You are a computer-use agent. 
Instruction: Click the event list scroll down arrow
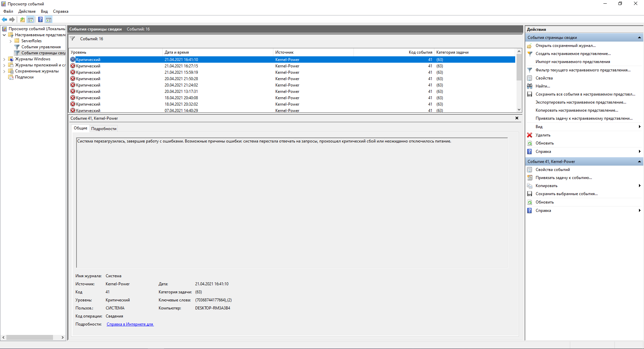[519, 110]
